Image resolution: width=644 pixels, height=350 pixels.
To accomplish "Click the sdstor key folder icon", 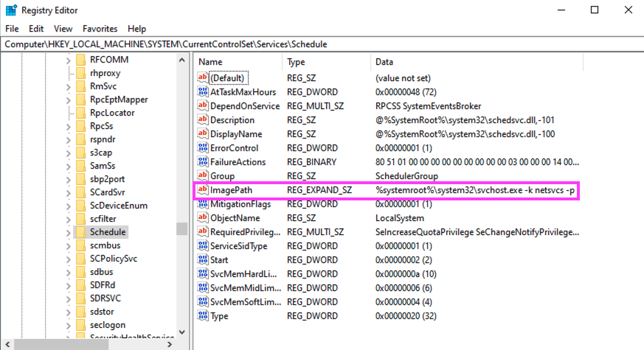I will click(x=80, y=312).
